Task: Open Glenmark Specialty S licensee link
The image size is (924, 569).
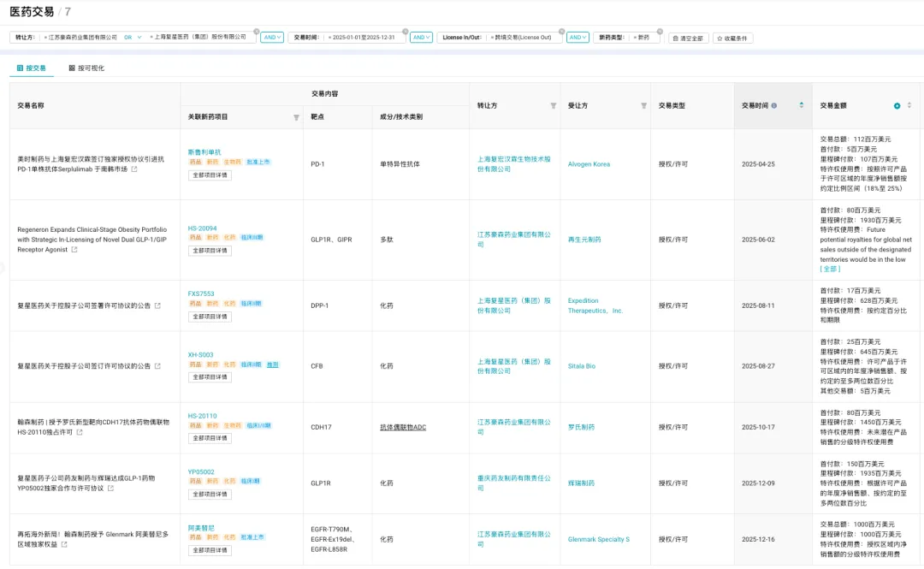Action: tap(598, 540)
